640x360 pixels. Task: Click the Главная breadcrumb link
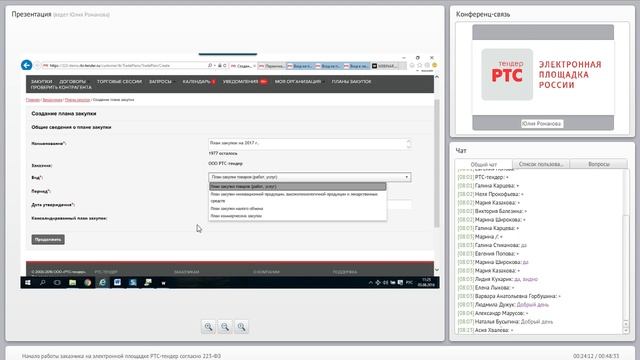pos(33,100)
